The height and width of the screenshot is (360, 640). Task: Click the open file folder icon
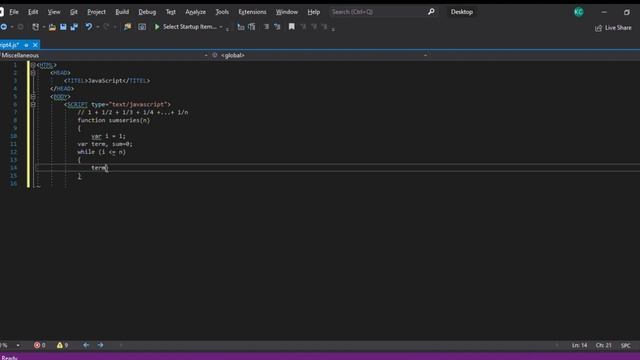[52, 27]
